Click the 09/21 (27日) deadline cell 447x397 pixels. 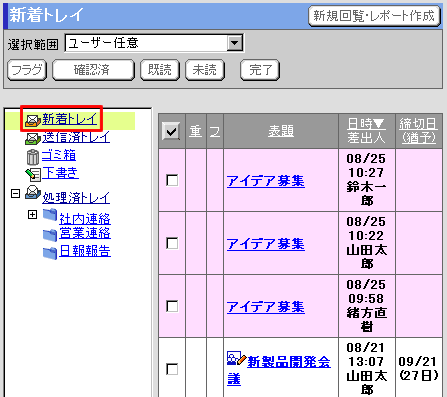419,368
